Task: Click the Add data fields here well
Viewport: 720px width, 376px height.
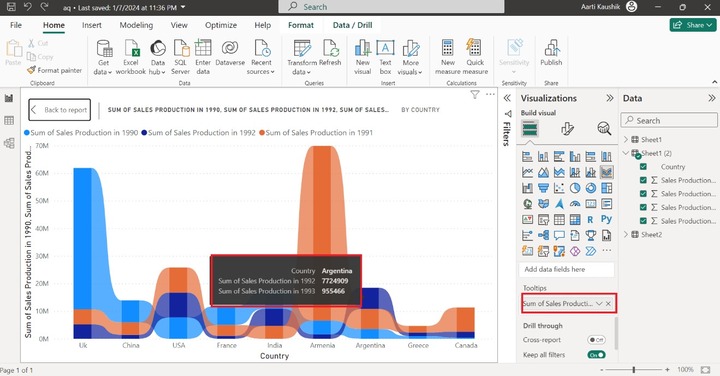Action: click(x=567, y=269)
